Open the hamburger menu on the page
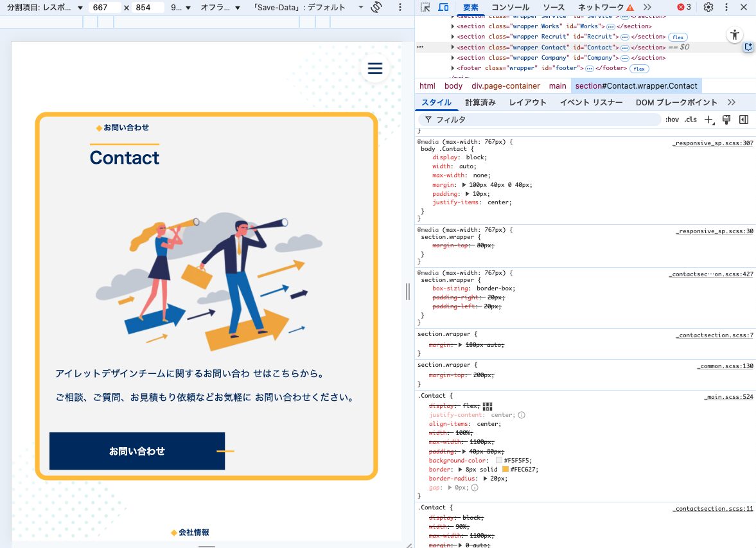This screenshot has height=548, width=756. [374, 69]
